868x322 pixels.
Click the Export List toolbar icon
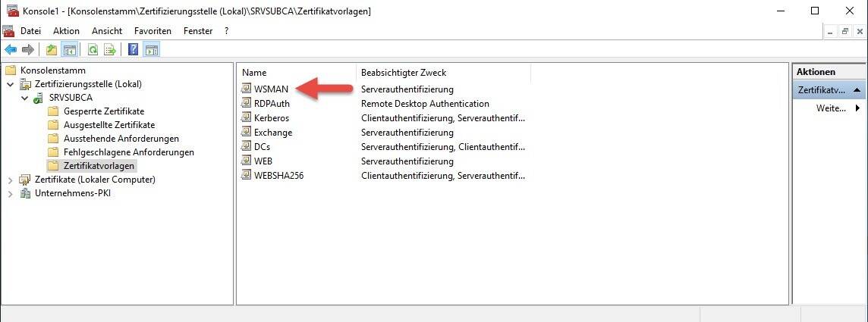click(110, 50)
